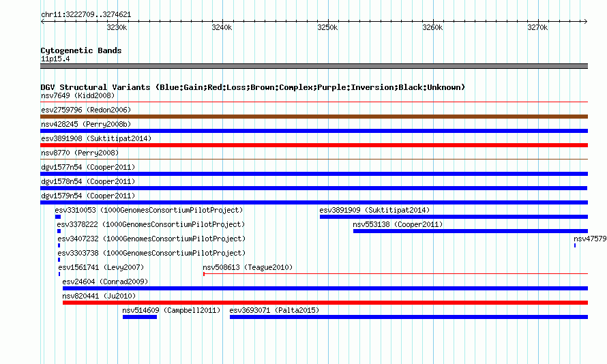Select the nsv820441 red loss bar
Viewport: 607px width, 364px height.
(x=325, y=303)
